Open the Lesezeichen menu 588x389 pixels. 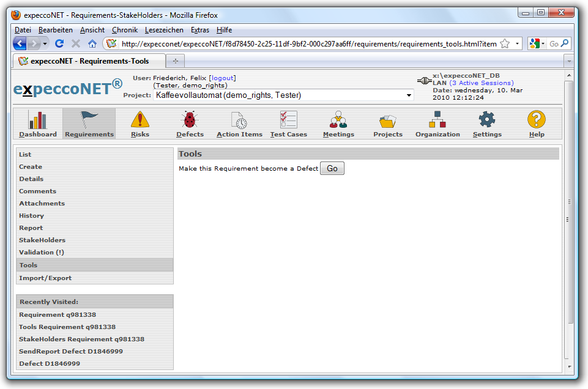click(163, 30)
